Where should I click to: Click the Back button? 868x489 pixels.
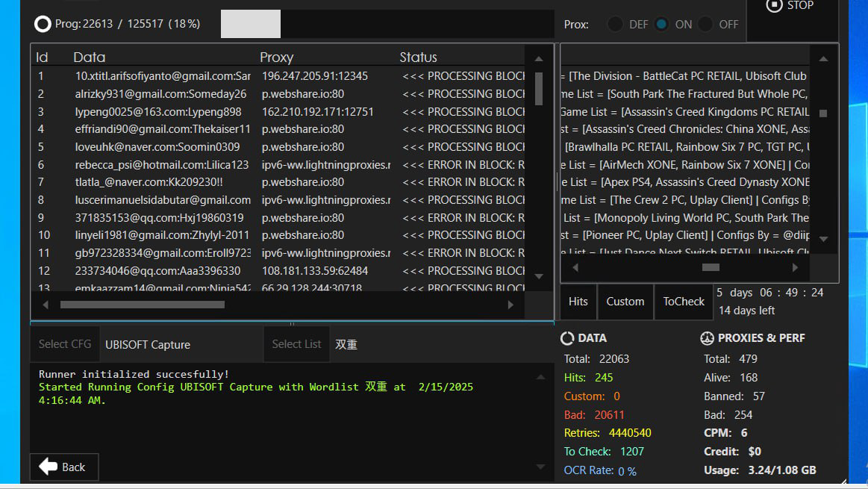click(x=64, y=467)
